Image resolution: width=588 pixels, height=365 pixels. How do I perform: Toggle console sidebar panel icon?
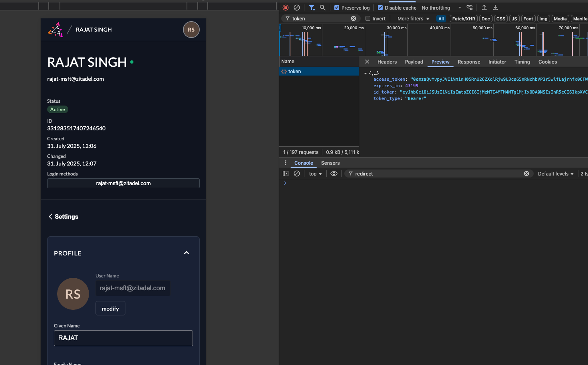click(286, 174)
